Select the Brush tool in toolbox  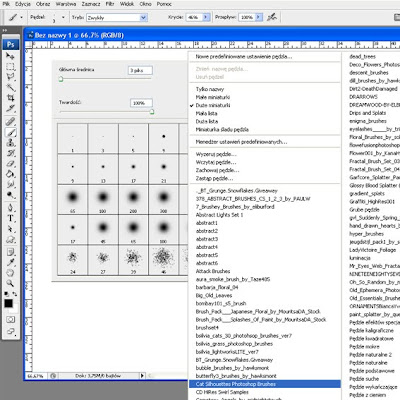point(10,132)
